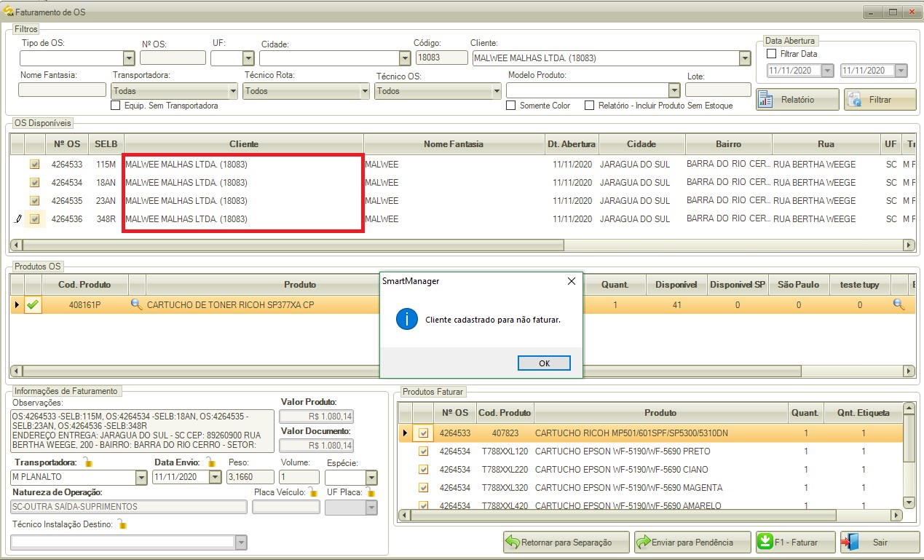Screen dimensions: 924x560
Task: Click Retornar para Separação
Action: tap(566, 543)
